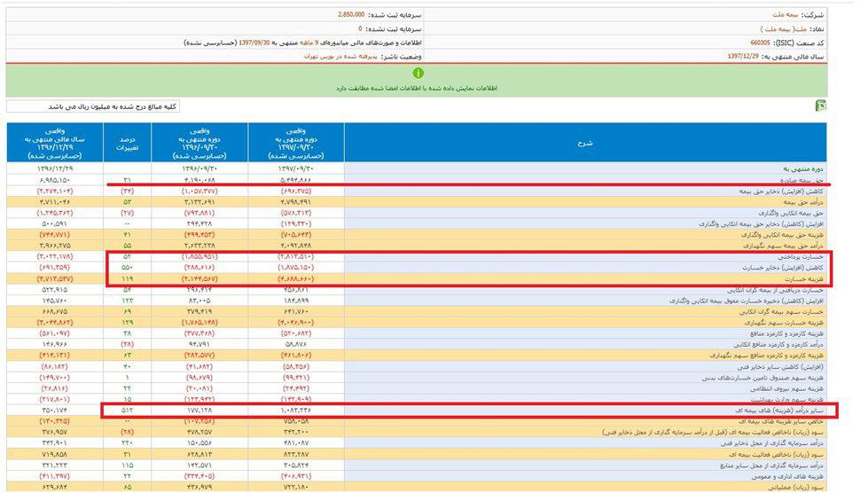The width and height of the screenshot is (868, 493).
Task: Click the 1396/09/30 audited period column header
Action: pyautogui.click(x=199, y=144)
